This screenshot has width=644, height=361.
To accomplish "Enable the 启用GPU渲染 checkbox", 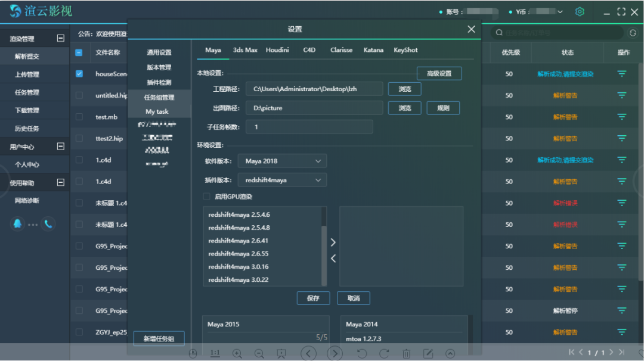I will tap(206, 197).
